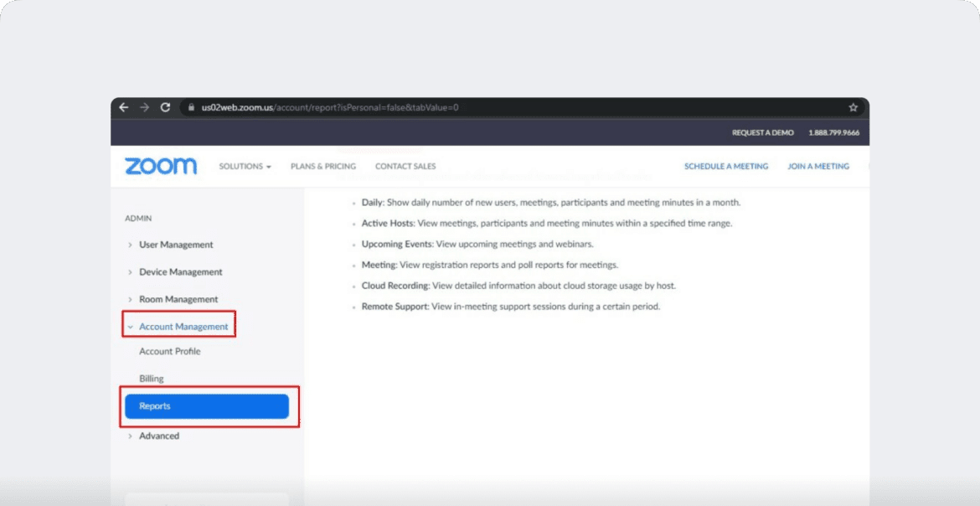Viewport: 980px width, 506px height.
Task: Open Plans & Pricing
Action: point(323,167)
